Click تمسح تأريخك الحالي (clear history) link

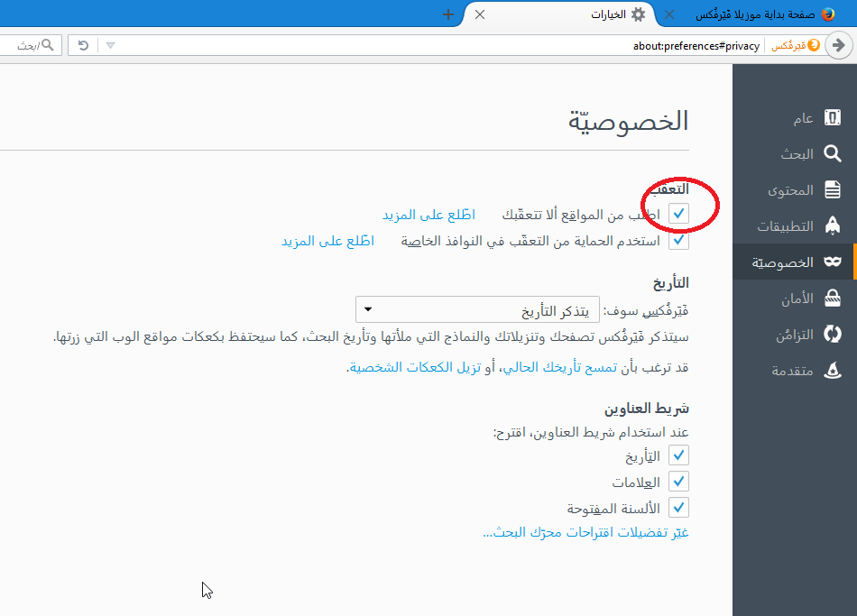tap(560, 367)
